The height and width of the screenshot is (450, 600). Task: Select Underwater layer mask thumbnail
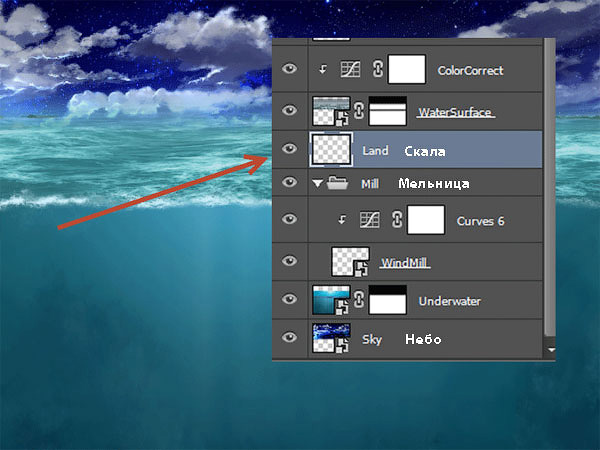tap(387, 300)
